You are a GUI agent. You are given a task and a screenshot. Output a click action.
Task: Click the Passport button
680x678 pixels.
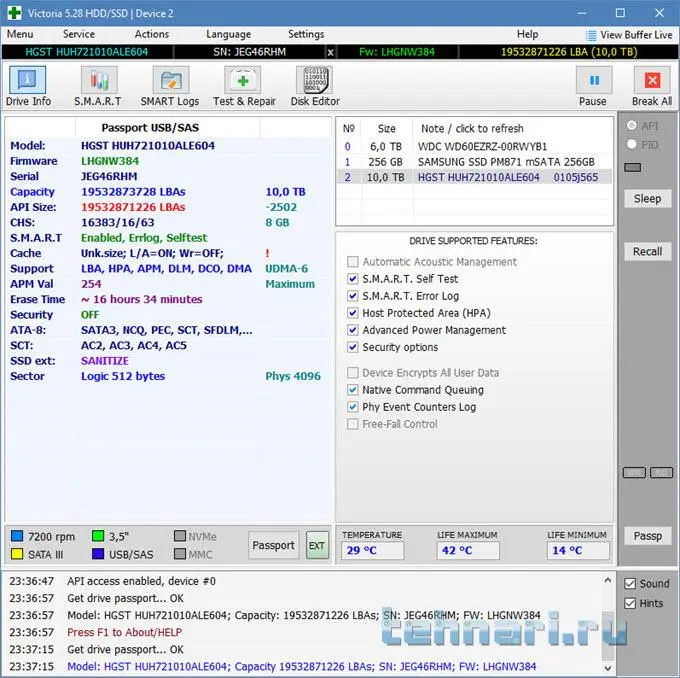tap(273, 545)
